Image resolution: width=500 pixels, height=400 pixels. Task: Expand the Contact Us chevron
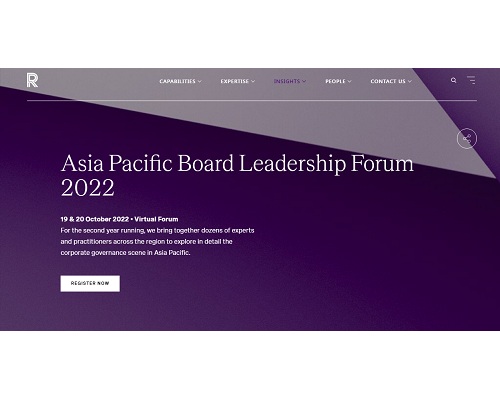point(410,81)
